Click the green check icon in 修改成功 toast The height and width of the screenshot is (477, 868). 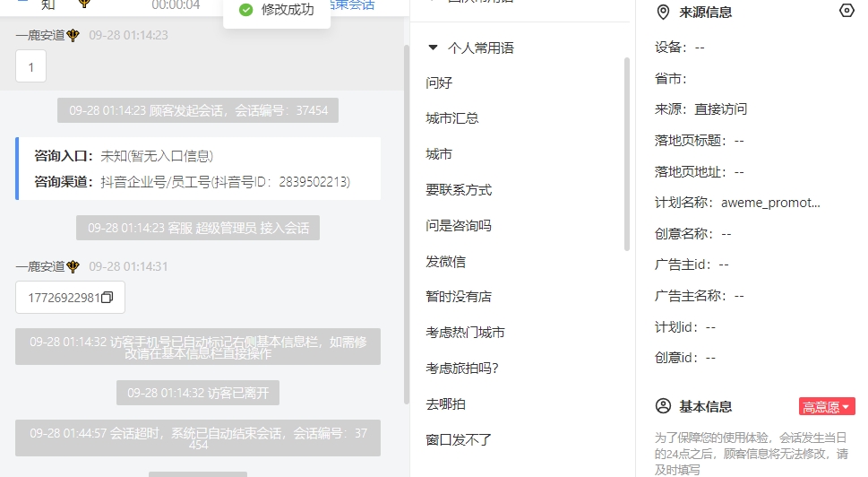point(245,10)
